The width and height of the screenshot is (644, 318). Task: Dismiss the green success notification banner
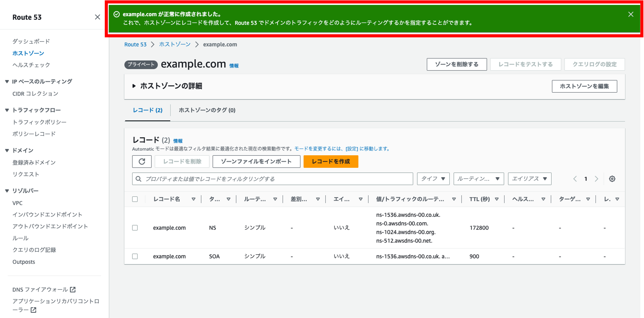(x=631, y=14)
